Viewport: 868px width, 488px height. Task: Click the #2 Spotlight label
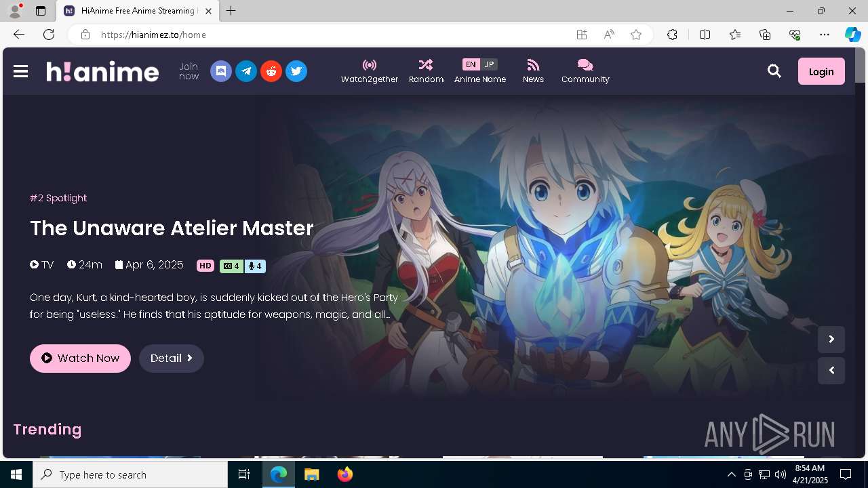click(x=58, y=198)
